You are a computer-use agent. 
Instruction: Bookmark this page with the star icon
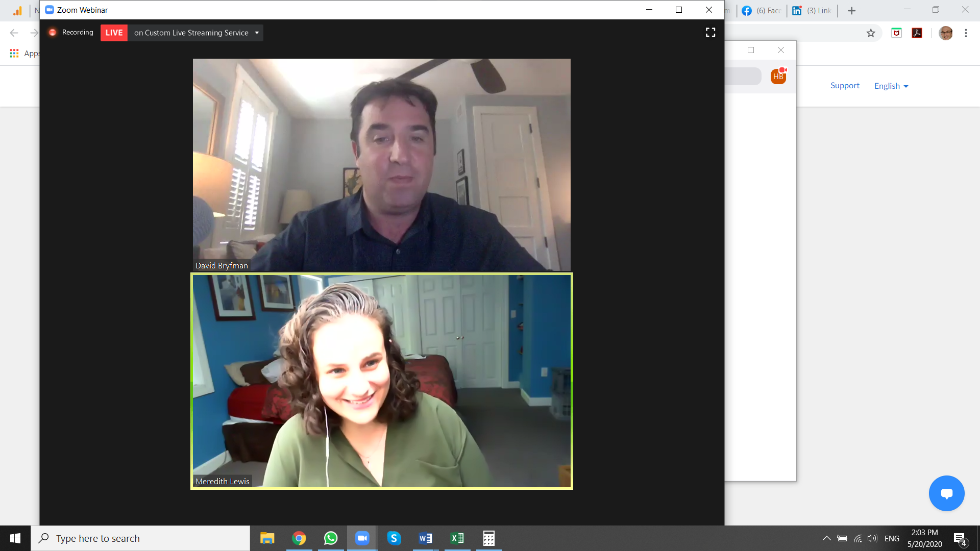coord(871,33)
